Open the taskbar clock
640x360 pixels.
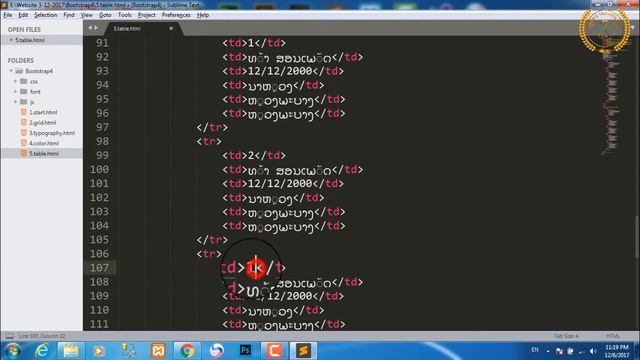point(617,351)
